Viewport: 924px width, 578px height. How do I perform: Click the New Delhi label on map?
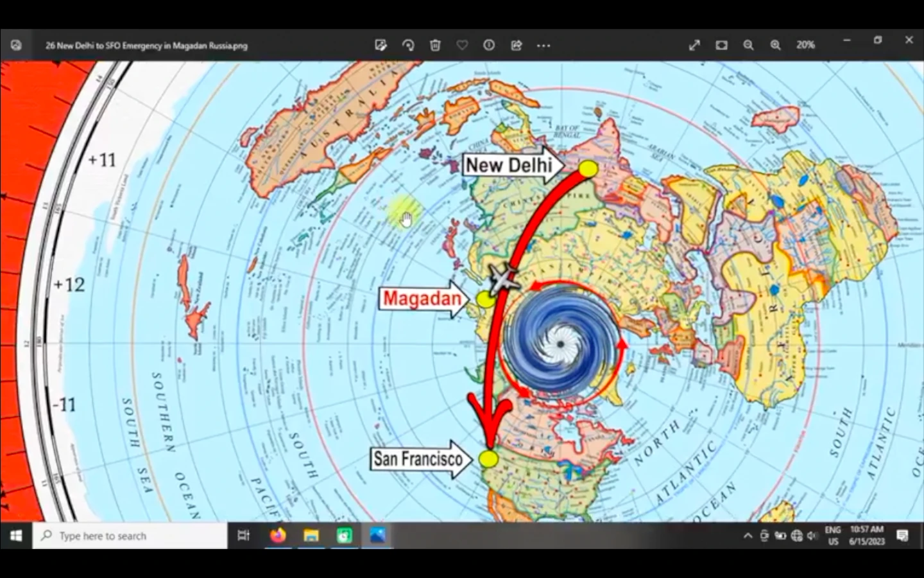pyautogui.click(x=513, y=165)
